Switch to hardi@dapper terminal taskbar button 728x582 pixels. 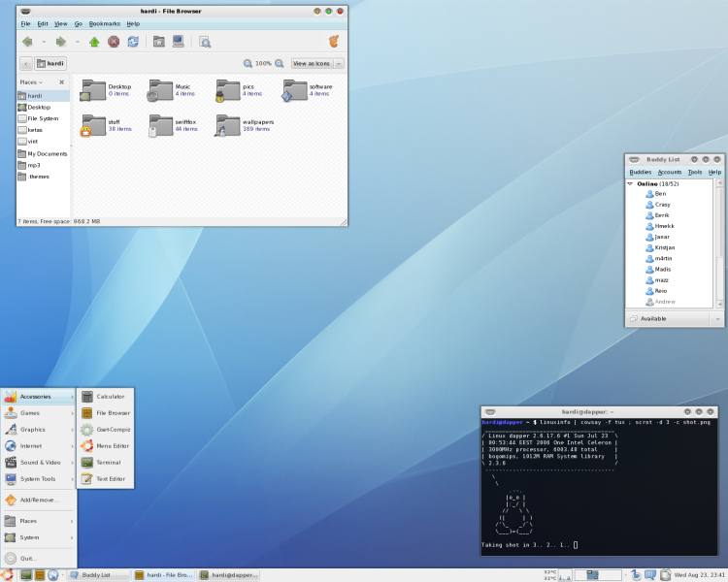pyautogui.click(x=229, y=575)
